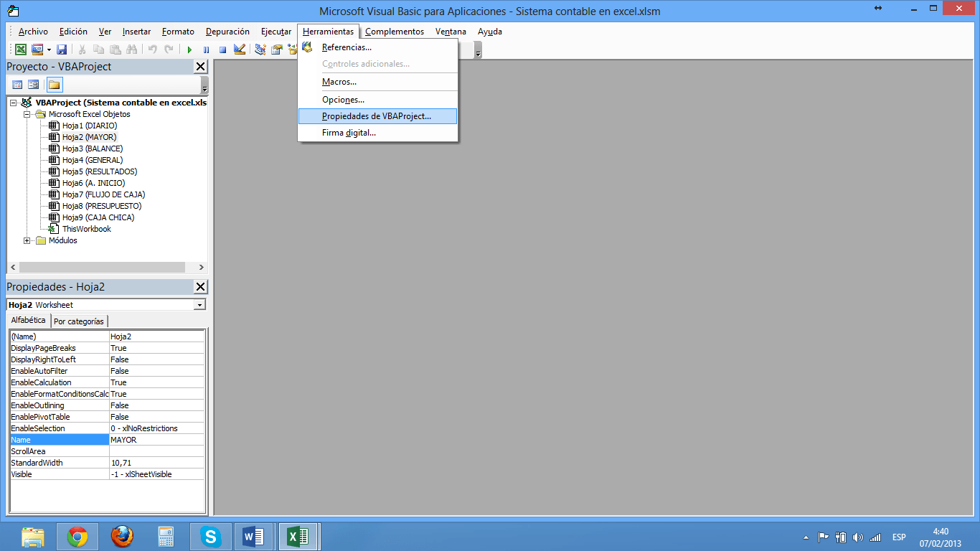Open the Depuración menu
This screenshot has height=551, width=980.
(x=227, y=31)
